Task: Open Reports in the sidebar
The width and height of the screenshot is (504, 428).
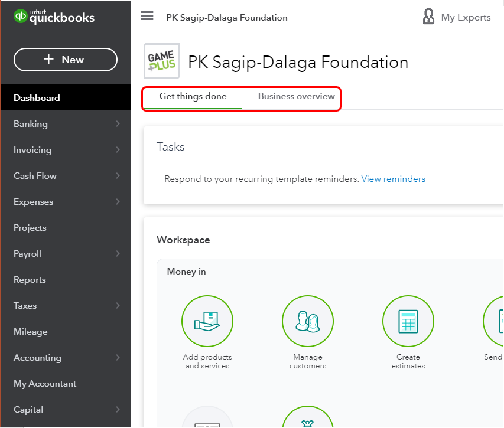Action: pos(30,280)
